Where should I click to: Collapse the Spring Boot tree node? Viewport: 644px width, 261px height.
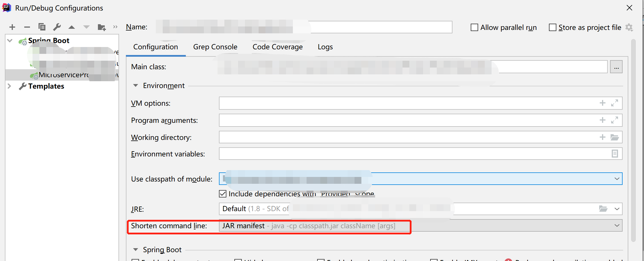[10, 40]
